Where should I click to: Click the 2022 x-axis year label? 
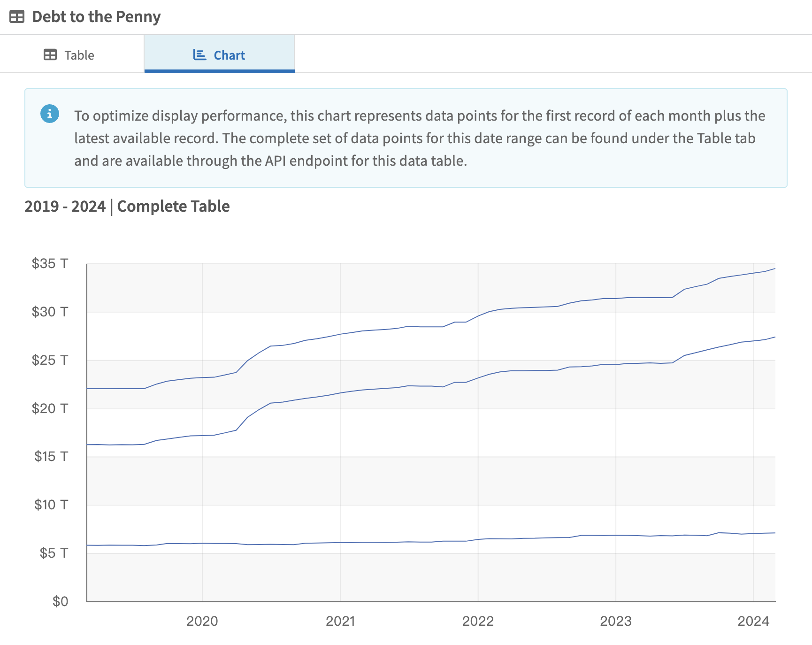tap(478, 621)
